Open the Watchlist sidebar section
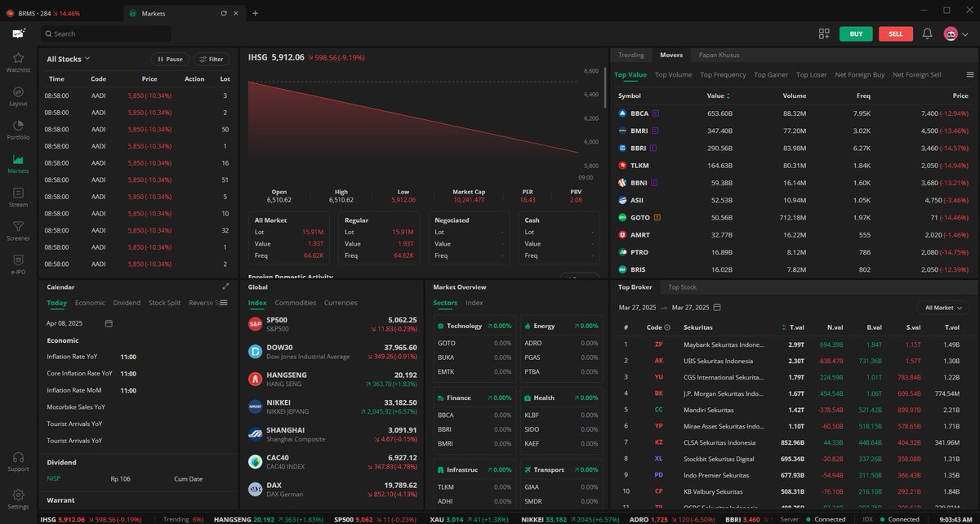This screenshot has height=524, width=980. click(18, 62)
